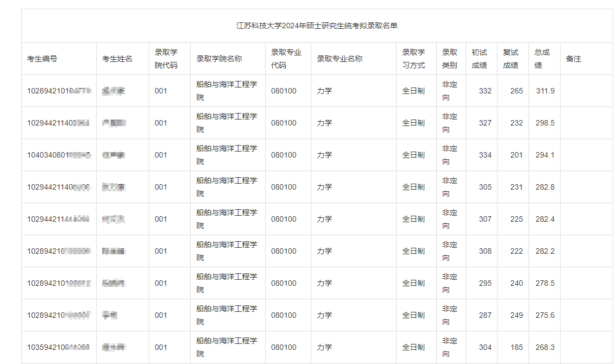Click the initial score 295 cell
616x364 pixels.
click(x=485, y=283)
